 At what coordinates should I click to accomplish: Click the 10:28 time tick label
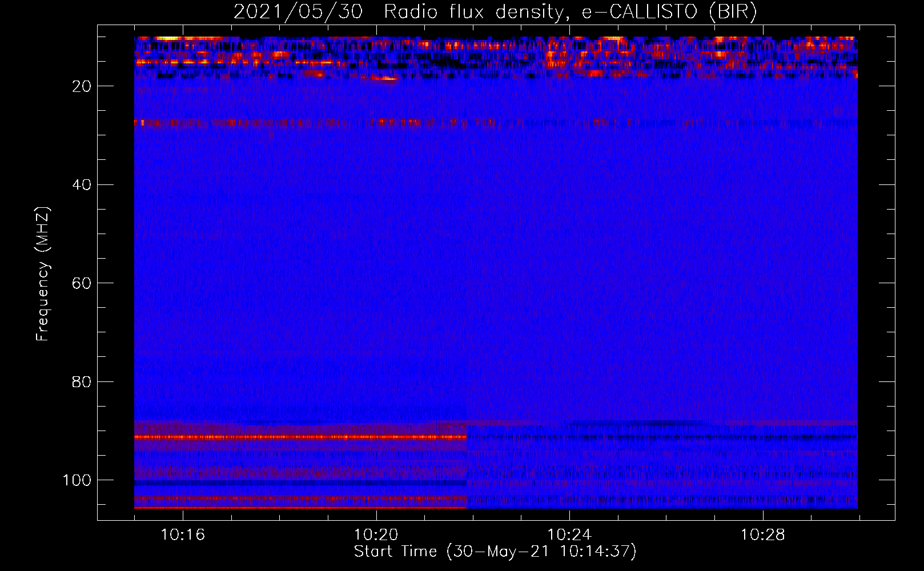tap(762, 534)
